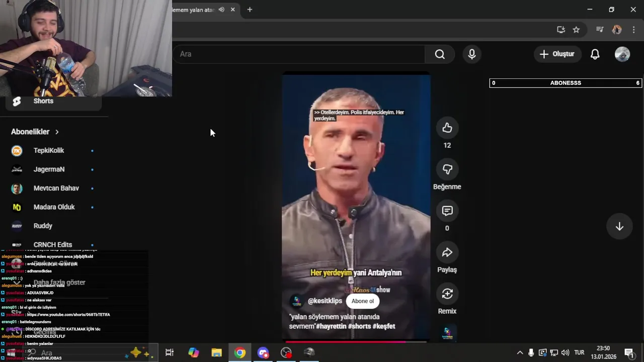Switch the TUR keyboard language
The width and height of the screenshot is (644, 362).
pyautogui.click(x=580, y=353)
